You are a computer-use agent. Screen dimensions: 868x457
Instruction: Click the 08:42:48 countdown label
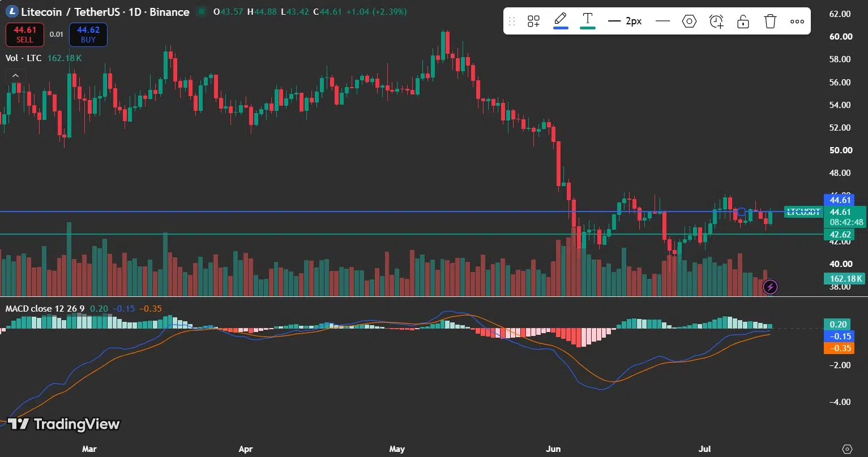(x=846, y=222)
